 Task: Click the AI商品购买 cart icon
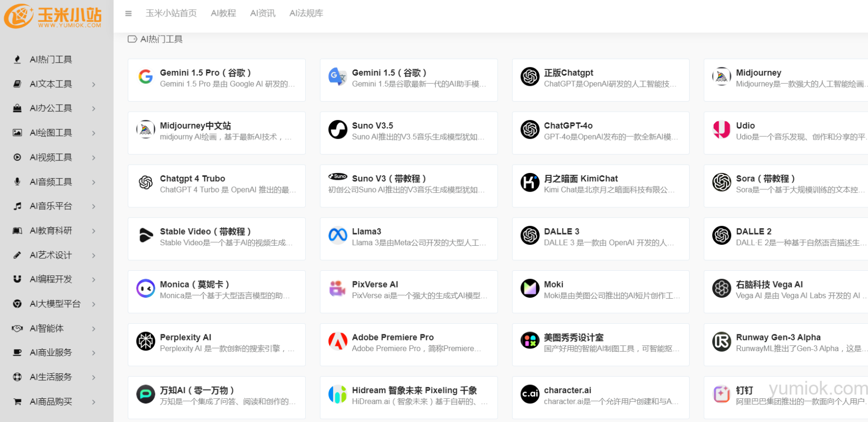[x=17, y=402]
